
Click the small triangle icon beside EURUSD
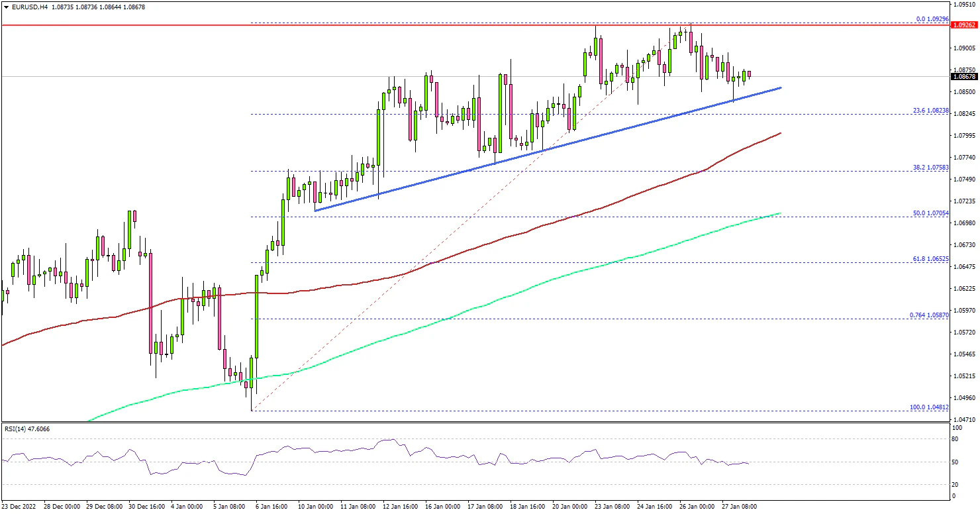click(6, 7)
